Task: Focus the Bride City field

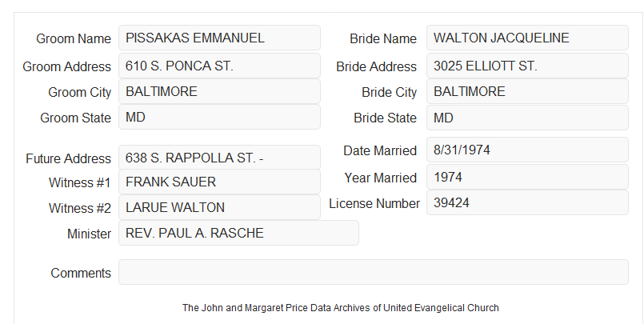Action: 527,91
